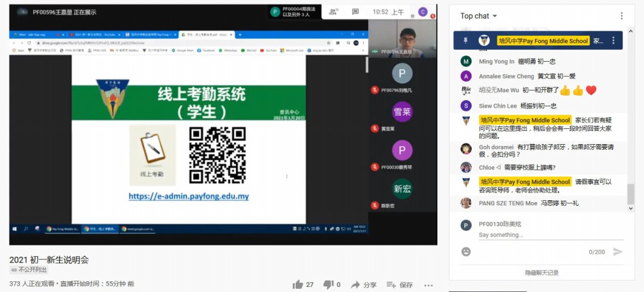Click the 胡没无Mae Wu avatar
Screen dimensions: 644x292
[466, 90]
